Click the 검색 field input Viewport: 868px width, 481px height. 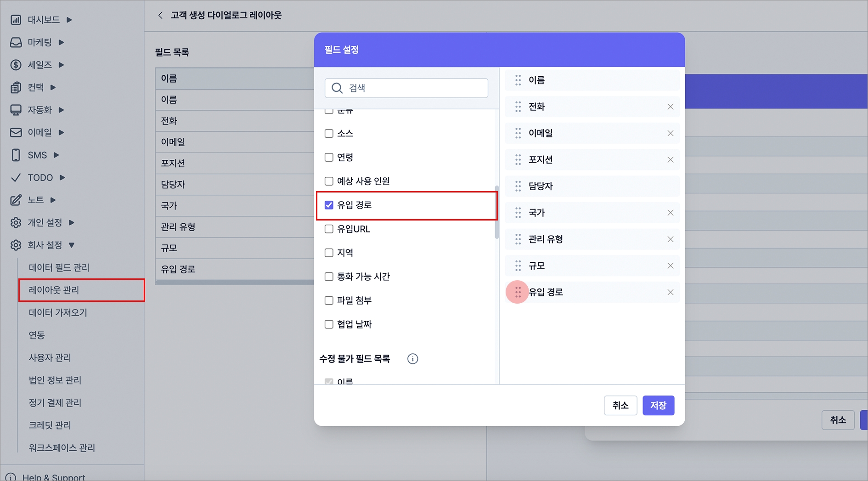coord(406,88)
